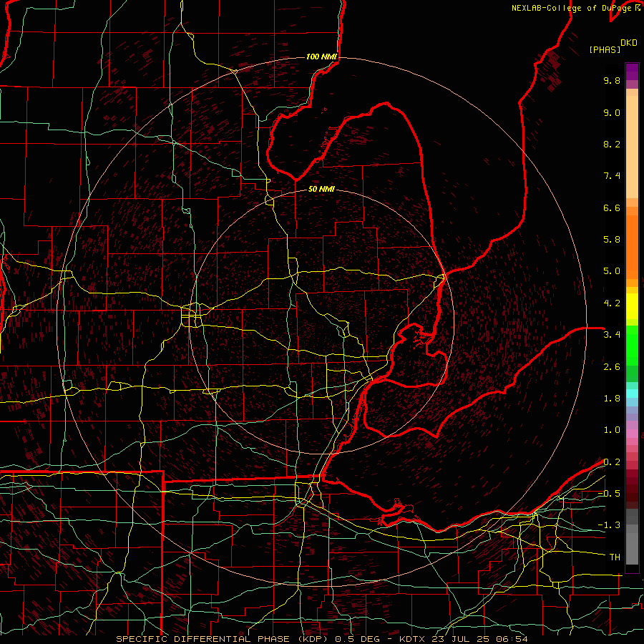Viewport: 644px width, 644px height.
Task: Select the 1.8 scale value label
Action: point(612,399)
